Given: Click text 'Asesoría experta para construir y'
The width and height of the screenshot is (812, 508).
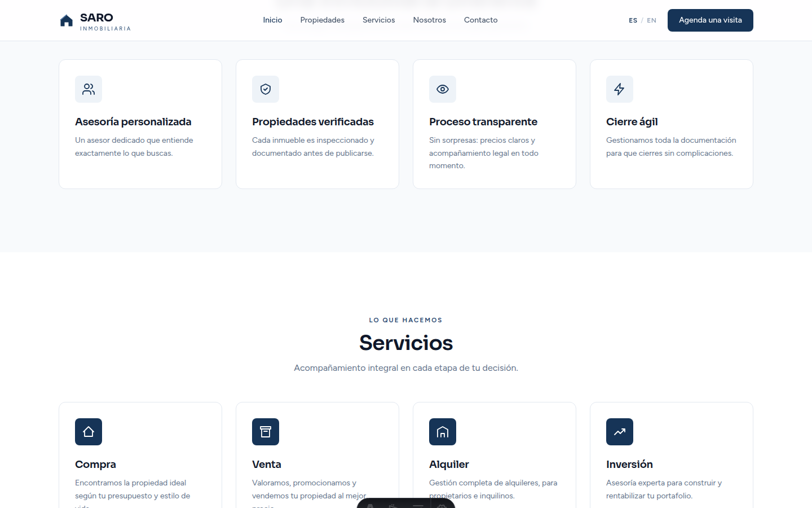Looking at the screenshot, I should click(x=664, y=483).
